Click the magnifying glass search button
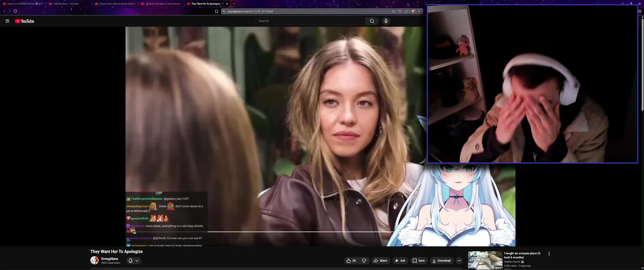This screenshot has height=270, width=644. [372, 21]
